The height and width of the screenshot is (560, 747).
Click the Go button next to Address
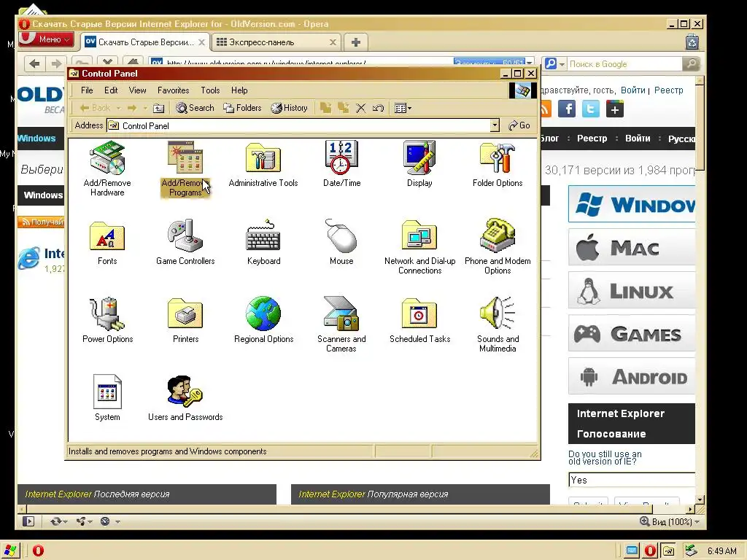click(x=519, y=125)
